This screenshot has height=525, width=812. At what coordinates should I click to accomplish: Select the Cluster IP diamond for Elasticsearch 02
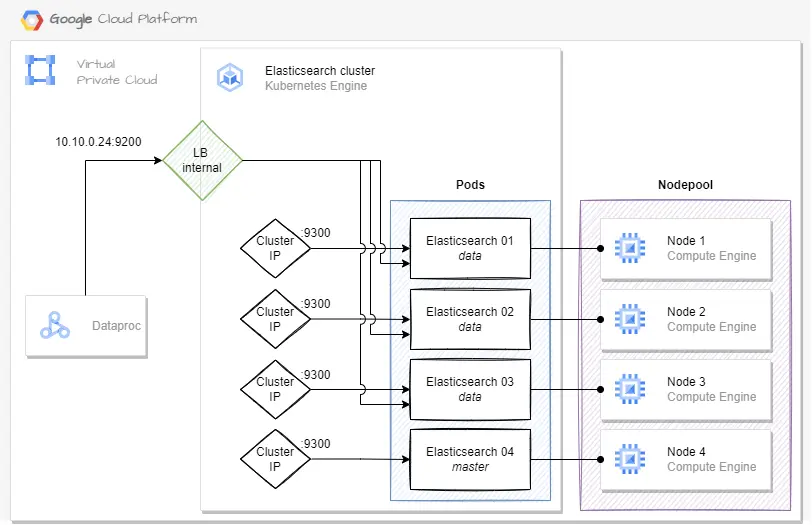276,319
